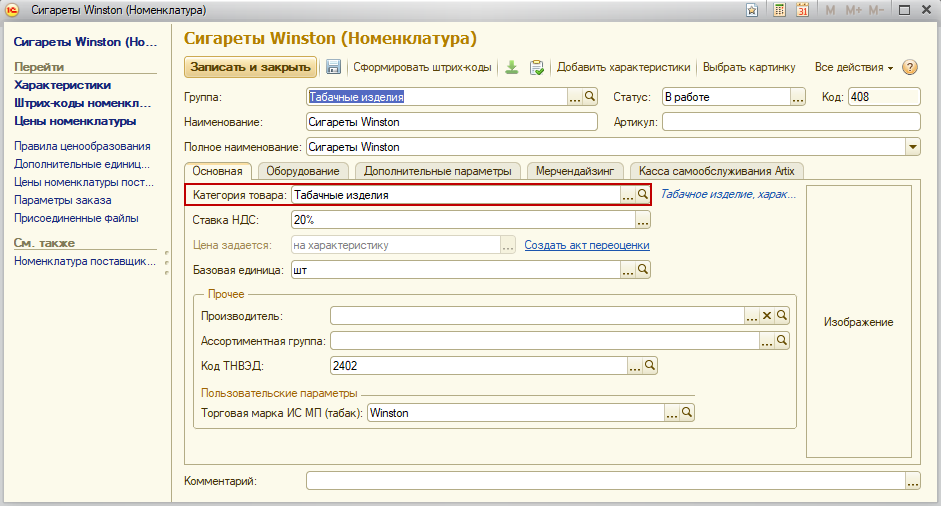Click Сигареты Winston header link in sidebar
The height and width of the screenshot is (506, 941).
click(85, 42)
